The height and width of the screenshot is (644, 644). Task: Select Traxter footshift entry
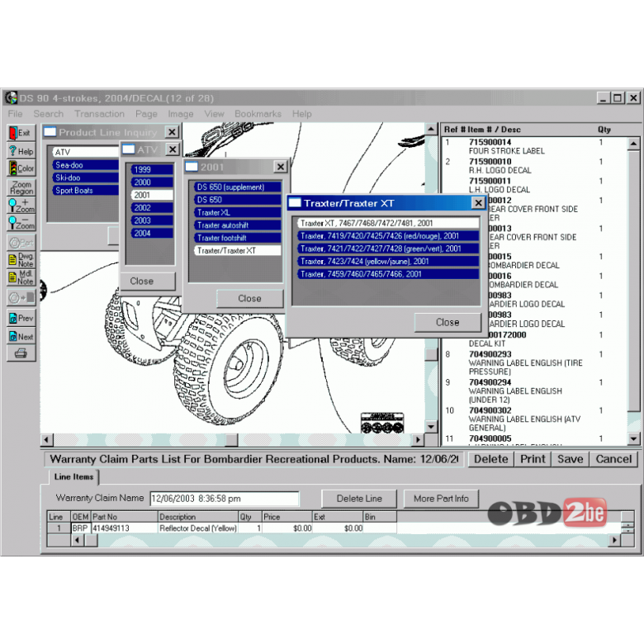(x=238, y=238)
